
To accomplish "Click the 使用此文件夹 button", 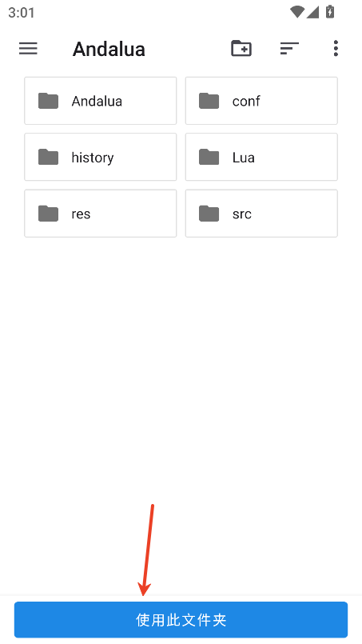I will pos(181,620).
